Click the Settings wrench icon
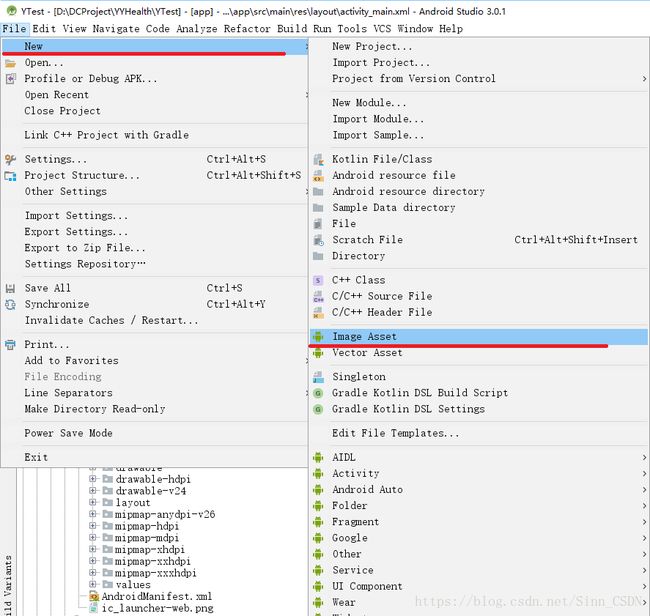The width and height of the screenshot is (650, 616). click(x=10, y=159)
